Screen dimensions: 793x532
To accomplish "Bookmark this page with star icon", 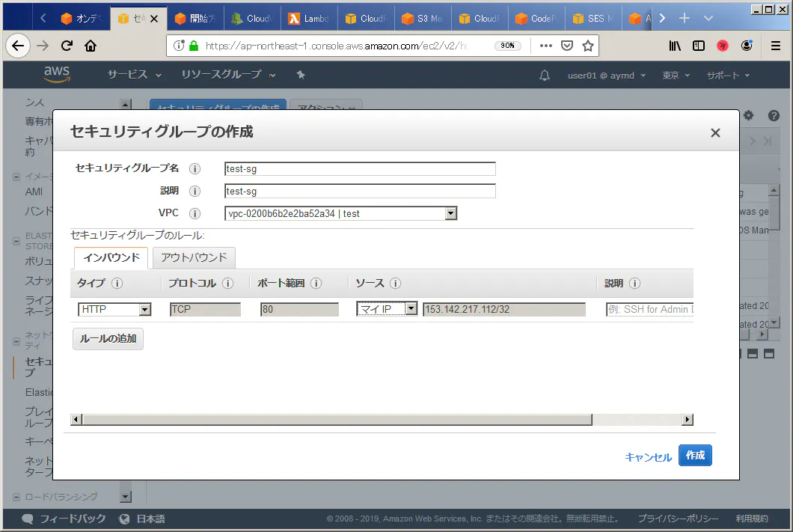I will point(588,46).
